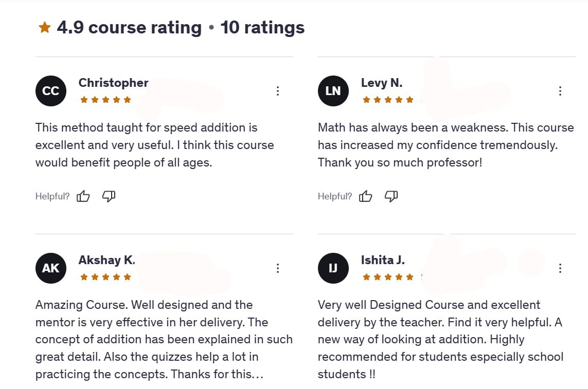Click thumbs down on Christopher's review
588x389 pixels.
coord(109,196)
